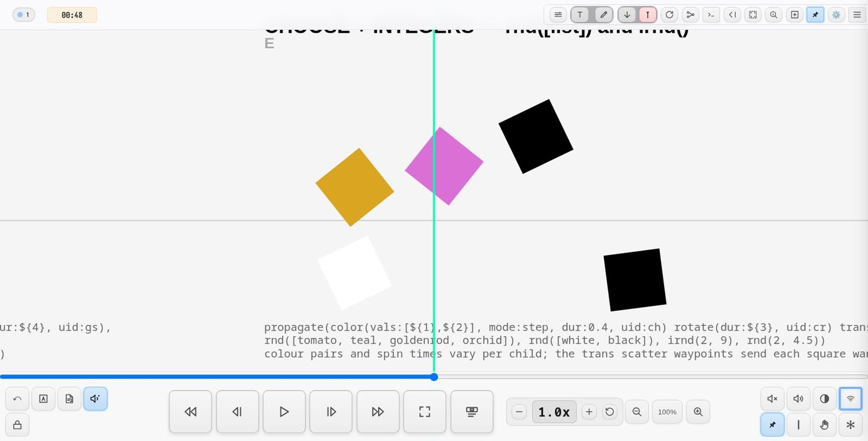Viewport: 868px width, 441px height.
Task: Toggle the half-circle contrast mode button
Action: [825, 399]
